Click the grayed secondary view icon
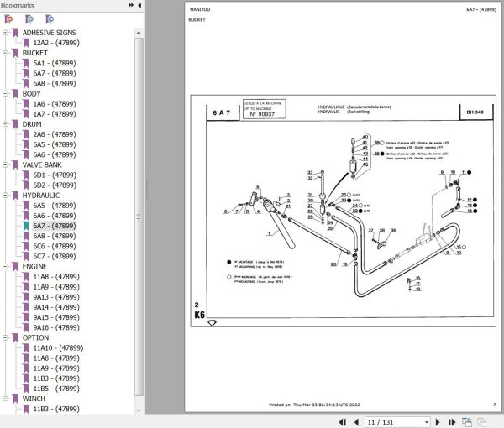 click(481, 422)
